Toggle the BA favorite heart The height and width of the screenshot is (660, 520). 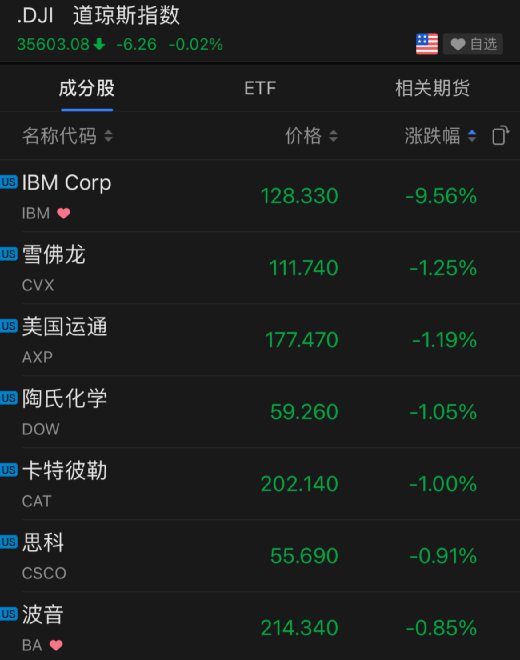[x=56, y=645]
